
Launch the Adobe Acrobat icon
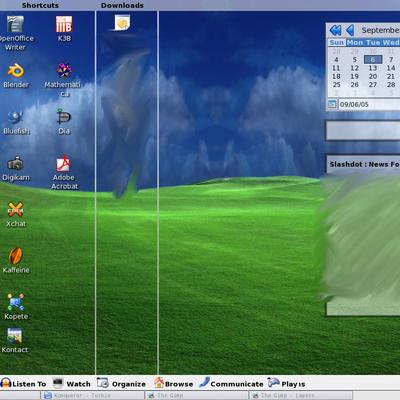(x=64, y=163)
